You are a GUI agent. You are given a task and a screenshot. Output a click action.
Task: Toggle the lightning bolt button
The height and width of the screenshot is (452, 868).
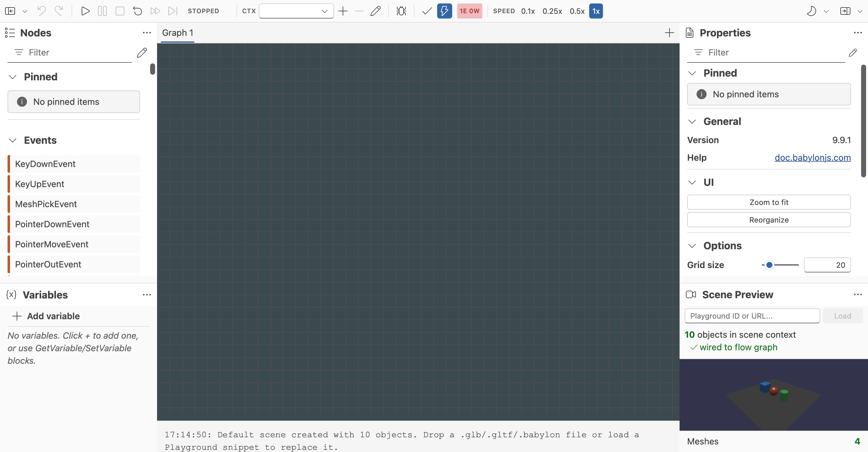(x=444, y=11)
